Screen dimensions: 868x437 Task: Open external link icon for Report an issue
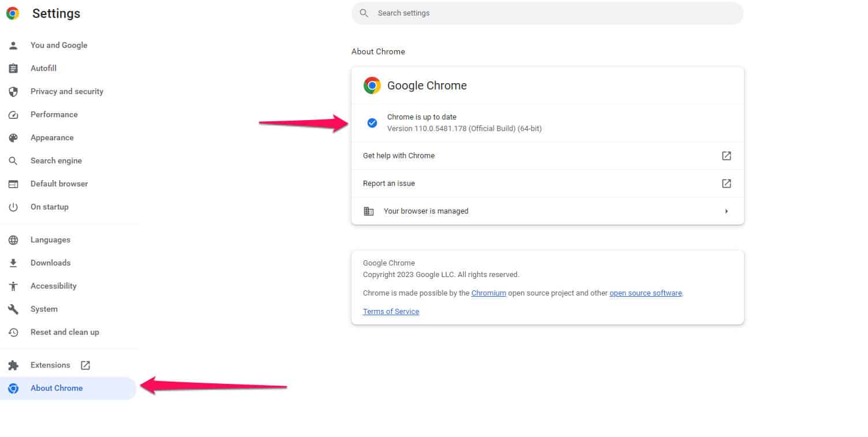coord(726,183)
